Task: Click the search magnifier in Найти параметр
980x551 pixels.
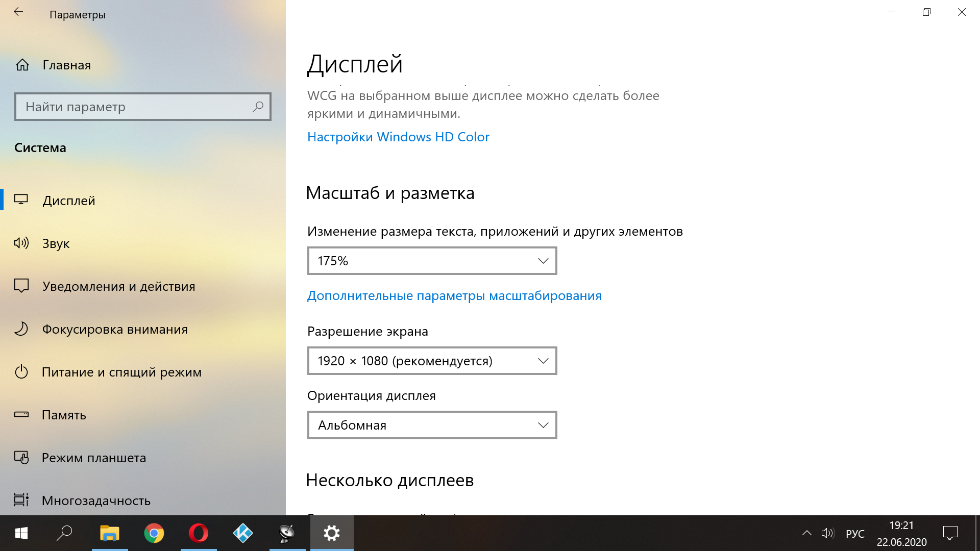Action: (258, 107)
